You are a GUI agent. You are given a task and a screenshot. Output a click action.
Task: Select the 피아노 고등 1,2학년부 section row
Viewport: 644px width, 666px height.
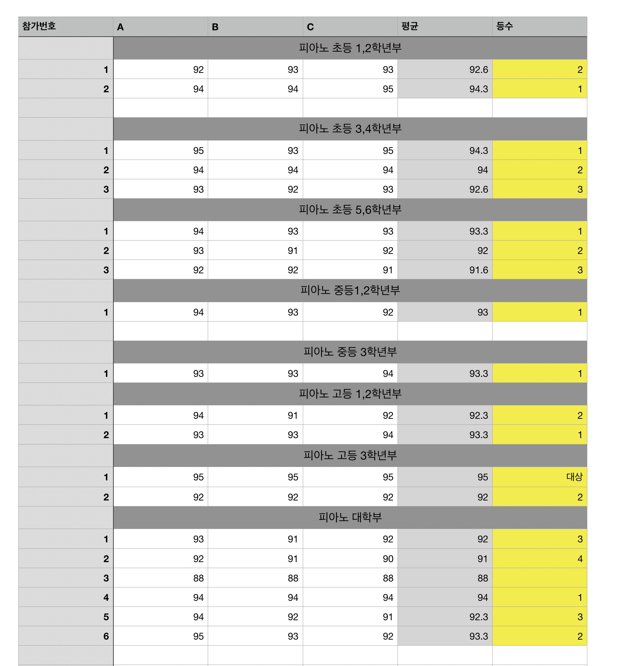[350, 394]
